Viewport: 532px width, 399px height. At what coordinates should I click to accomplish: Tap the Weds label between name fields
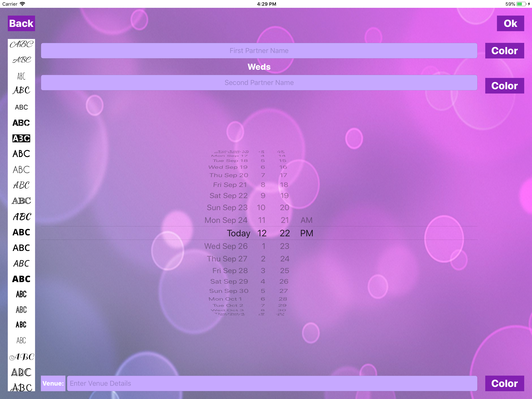259,67
